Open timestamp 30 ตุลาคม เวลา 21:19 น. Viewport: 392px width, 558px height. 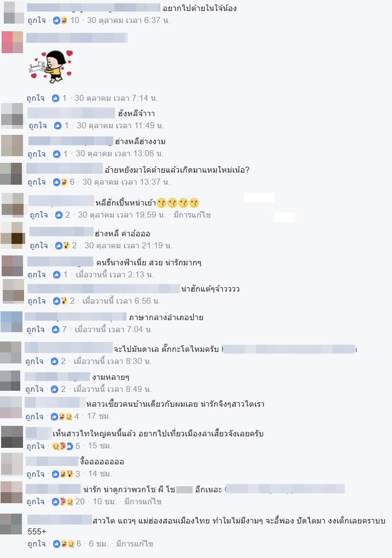point(128,245)
